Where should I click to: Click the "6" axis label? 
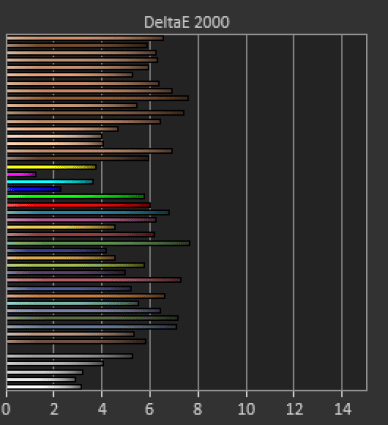(x=150, y=409)
